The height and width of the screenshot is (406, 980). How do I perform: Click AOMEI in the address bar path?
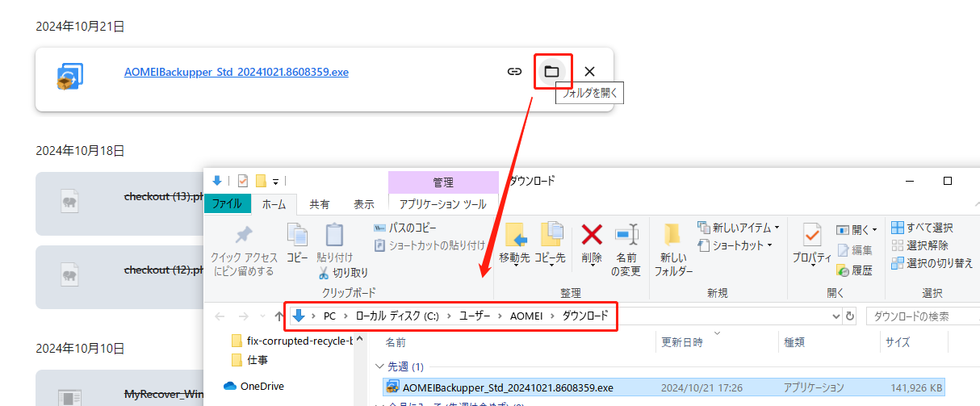coord(526,316)
